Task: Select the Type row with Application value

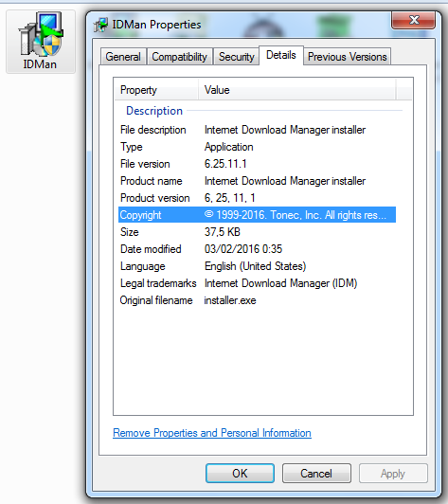Action: click(x=257, y=147)
